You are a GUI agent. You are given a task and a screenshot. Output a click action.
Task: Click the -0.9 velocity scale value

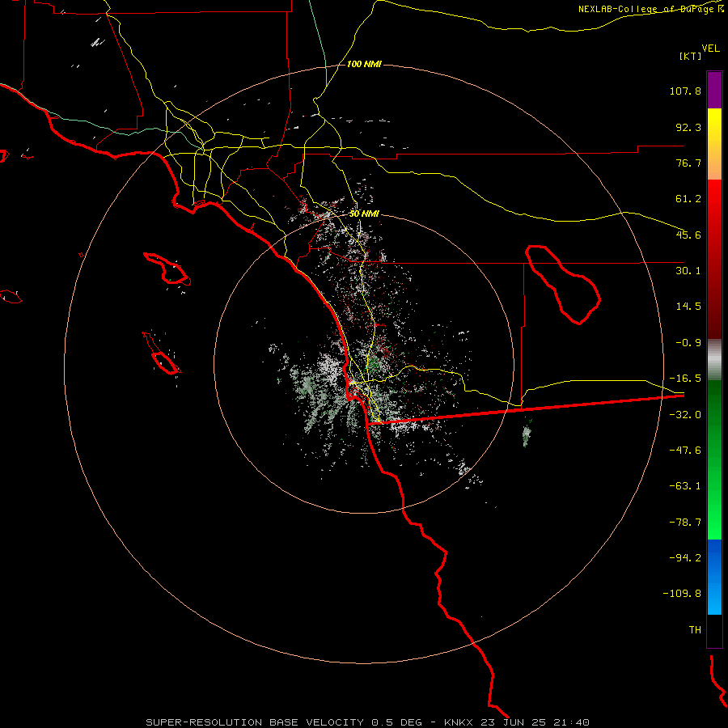(688, 343)
